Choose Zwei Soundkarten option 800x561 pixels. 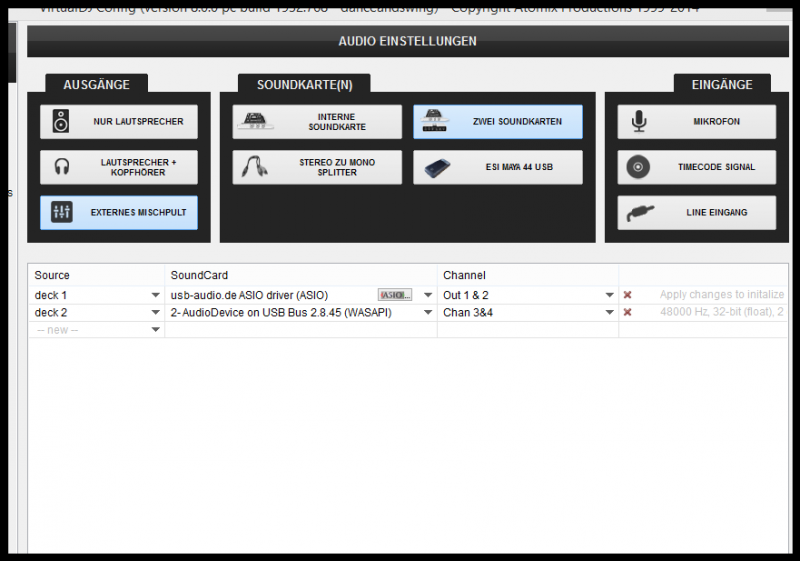pos(497,121)
